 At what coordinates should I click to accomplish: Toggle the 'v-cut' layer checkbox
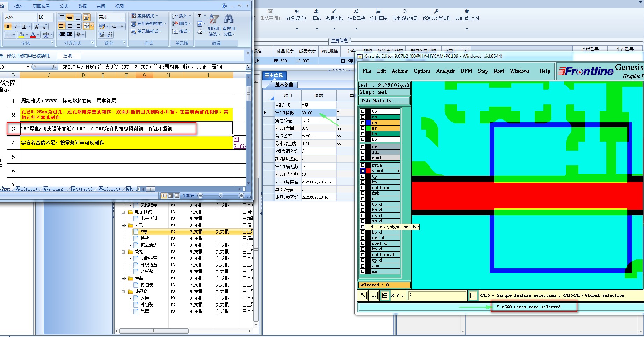[363, 171]
